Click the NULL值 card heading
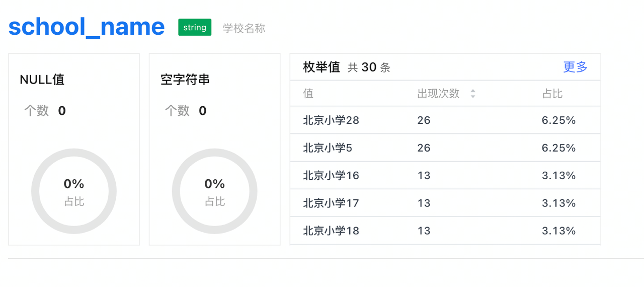Screen dimensions: 644x287 (x=42, y=80)
